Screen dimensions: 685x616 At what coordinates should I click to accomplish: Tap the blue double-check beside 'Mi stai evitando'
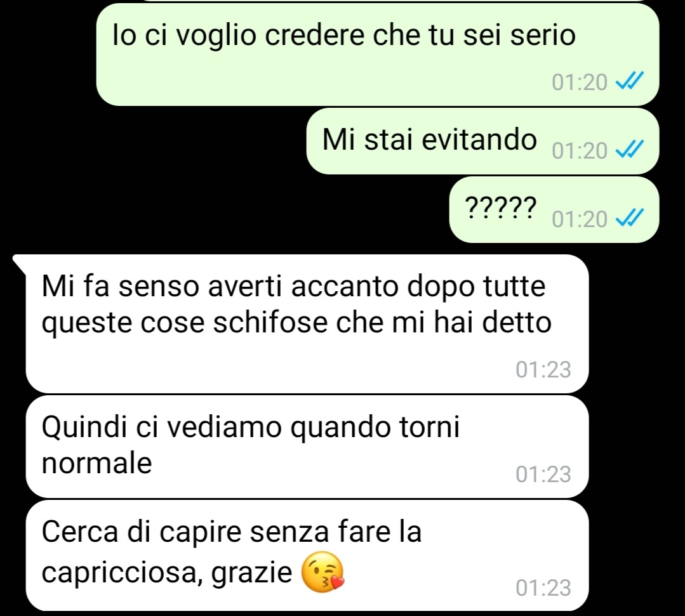coord(630,150)
